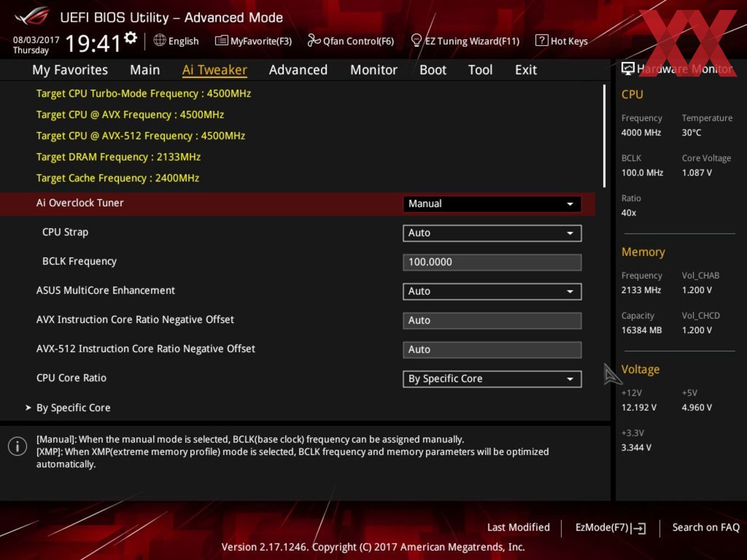The image size is (747, 560).
Task: Click the AVX Instruction Core Ratio Negative Offset field
Action: (x=492, y=320)
